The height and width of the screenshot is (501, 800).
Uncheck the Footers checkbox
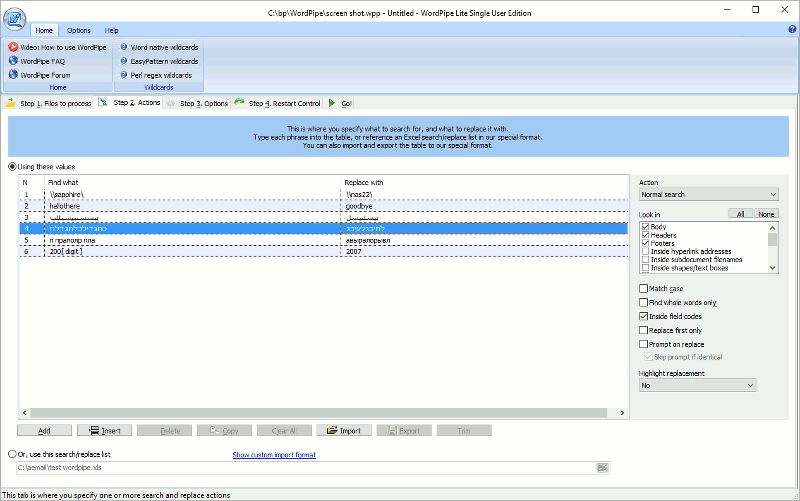pos(645,243)
